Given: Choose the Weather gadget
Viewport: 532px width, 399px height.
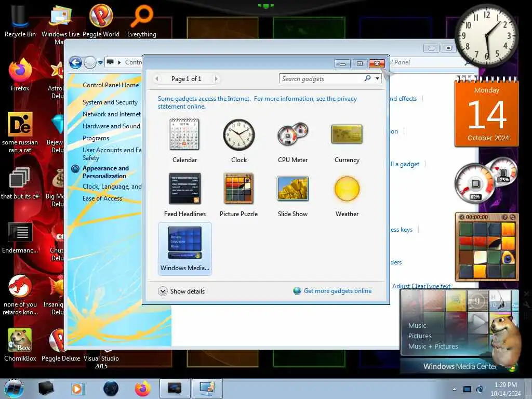Looking at the screenshot, I should click(347, 195).
